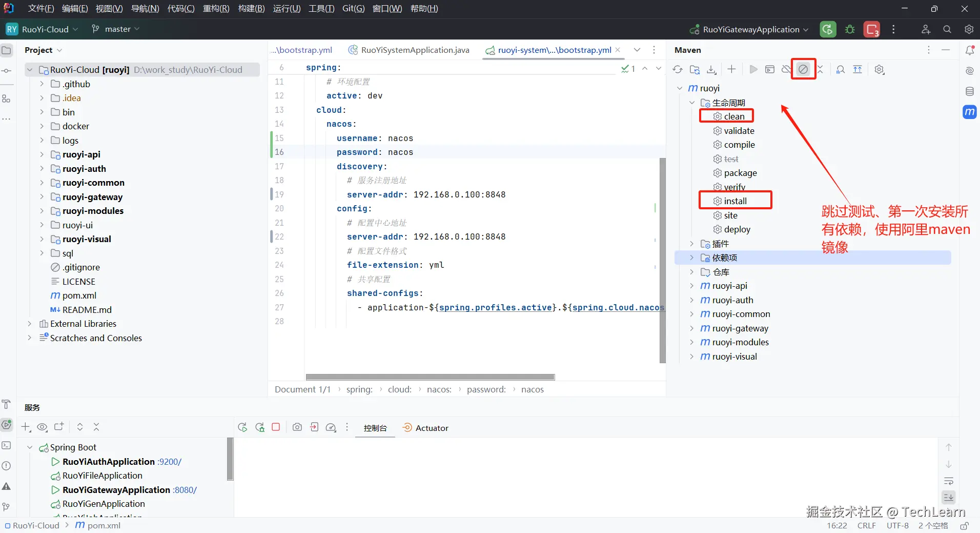Open the Build hammer tool window
980x533 pixels.
[x=7, y=404]
